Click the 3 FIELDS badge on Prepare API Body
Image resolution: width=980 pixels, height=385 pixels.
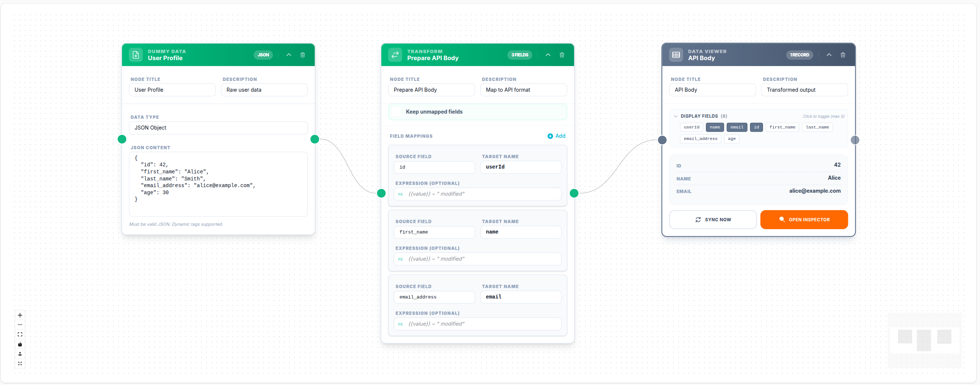click(x=519, y=55)
